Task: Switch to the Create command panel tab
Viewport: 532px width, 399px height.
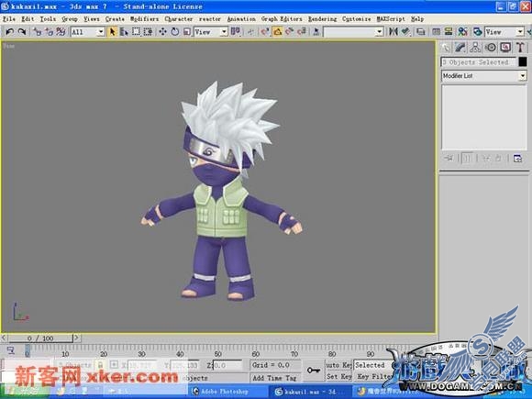Action: tap(446, 48)
